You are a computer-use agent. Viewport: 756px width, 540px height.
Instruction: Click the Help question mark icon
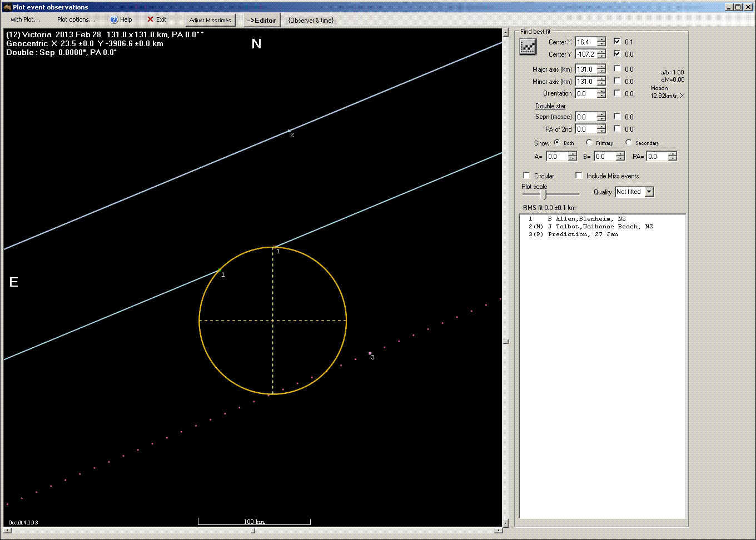pos(114,19)
